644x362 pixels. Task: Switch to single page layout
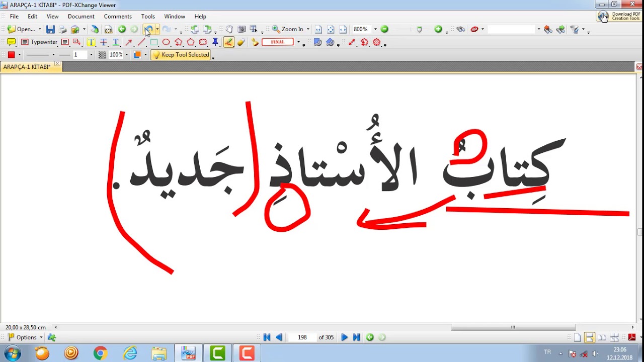[578, 337]
